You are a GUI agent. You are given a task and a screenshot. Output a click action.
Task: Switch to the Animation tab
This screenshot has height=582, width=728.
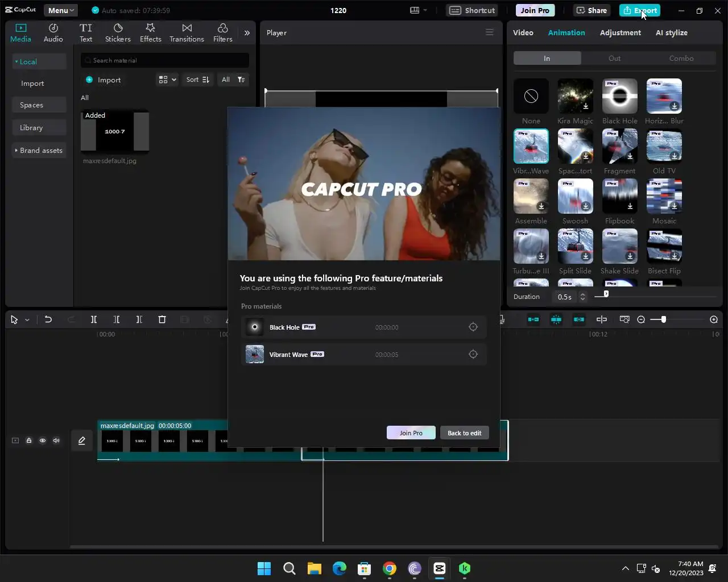(566, 32)
